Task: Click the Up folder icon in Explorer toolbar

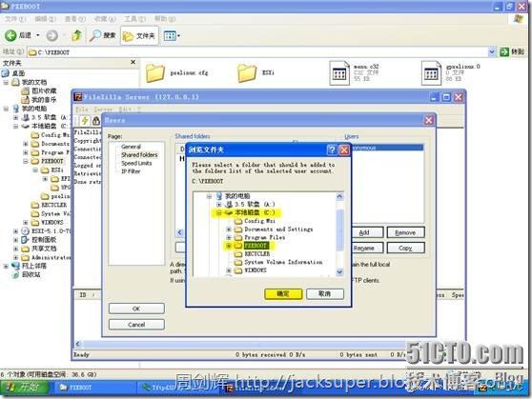Action: click(x=76, y=35)
